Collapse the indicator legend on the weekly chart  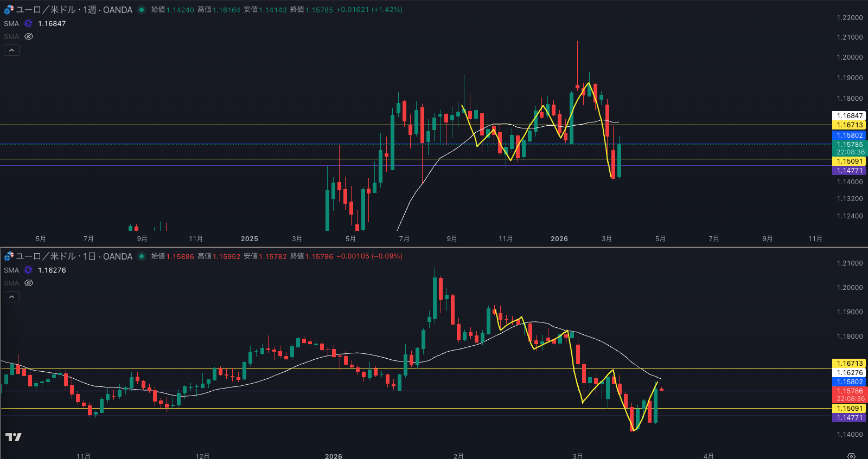11,50
